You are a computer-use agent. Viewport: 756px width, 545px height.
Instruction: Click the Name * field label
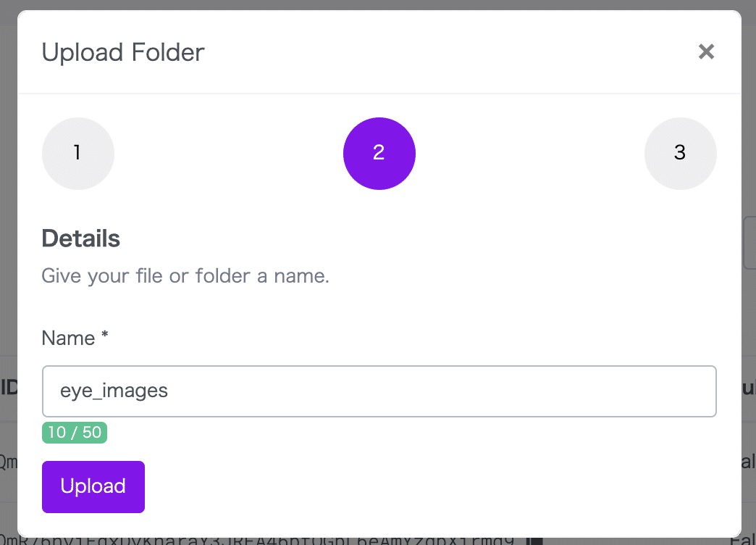tap(75, 338)
